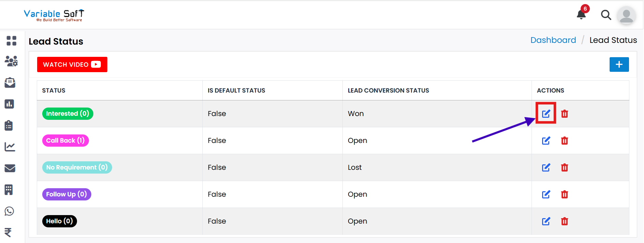Open the line chart sidebar icon
The image size is (644, 243).
pyautogui.click(x=10, y=147)
